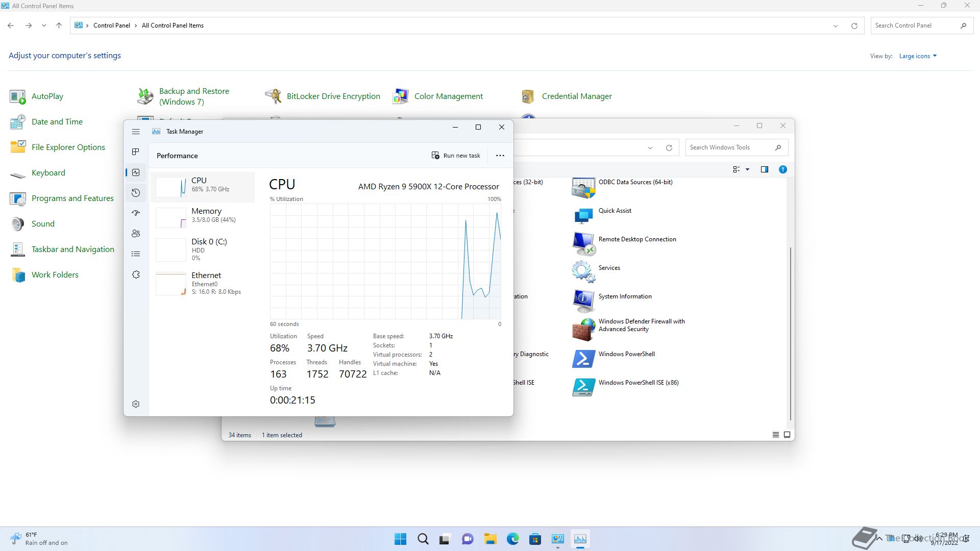Click Windows Tools vertical scrollbar

pyautogui.click(x=791, y=334)
